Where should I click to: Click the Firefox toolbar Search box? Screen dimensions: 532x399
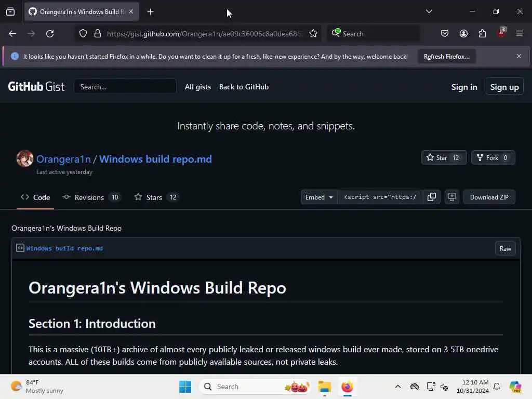[x=373, y=34]
